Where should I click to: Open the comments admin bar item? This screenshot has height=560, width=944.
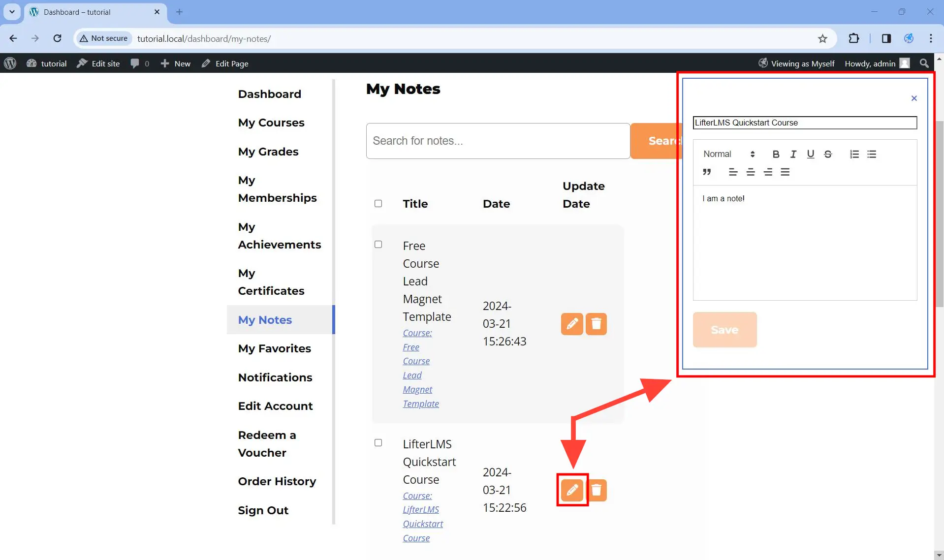click(140, 63)
